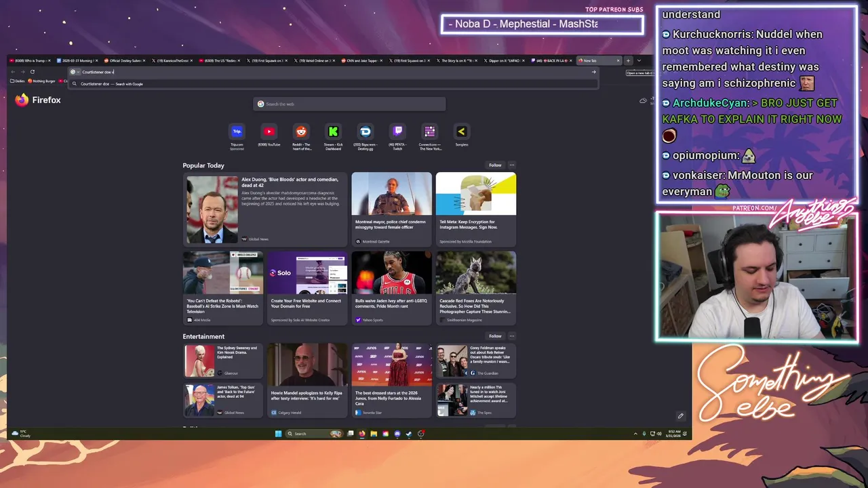Close the New Tab tab
868x488 pixels.
tap(618, 60)
